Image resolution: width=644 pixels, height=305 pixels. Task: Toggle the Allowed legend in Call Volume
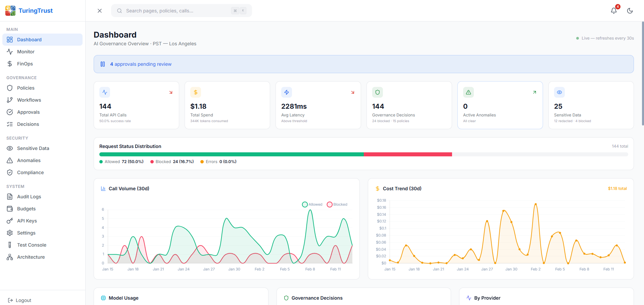(312, 204)
